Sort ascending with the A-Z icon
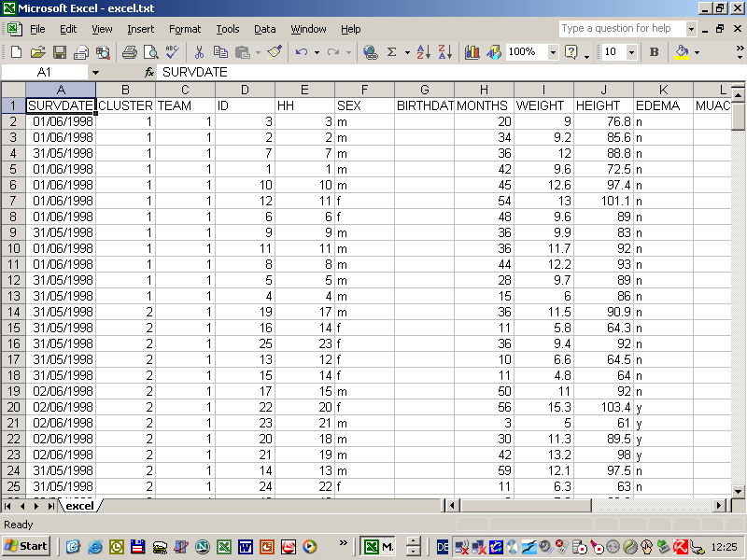This screenshot has height=560, width=747. pos(423,52)
